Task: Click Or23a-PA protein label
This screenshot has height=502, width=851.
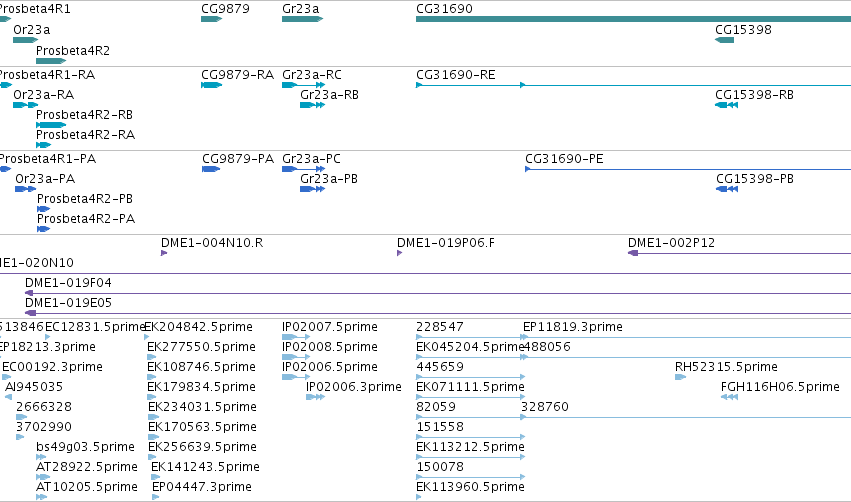Action: pyautogui.click(x=45, y=179)
